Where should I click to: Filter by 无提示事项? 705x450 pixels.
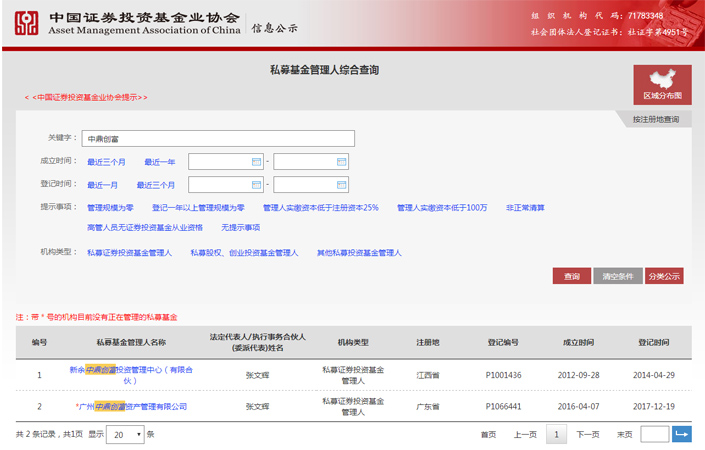click(240, 227)
